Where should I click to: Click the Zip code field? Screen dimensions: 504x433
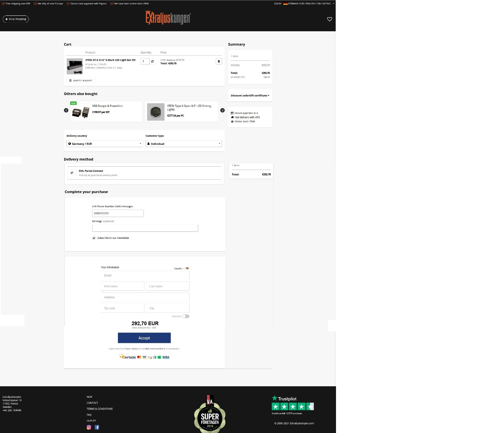123,308
